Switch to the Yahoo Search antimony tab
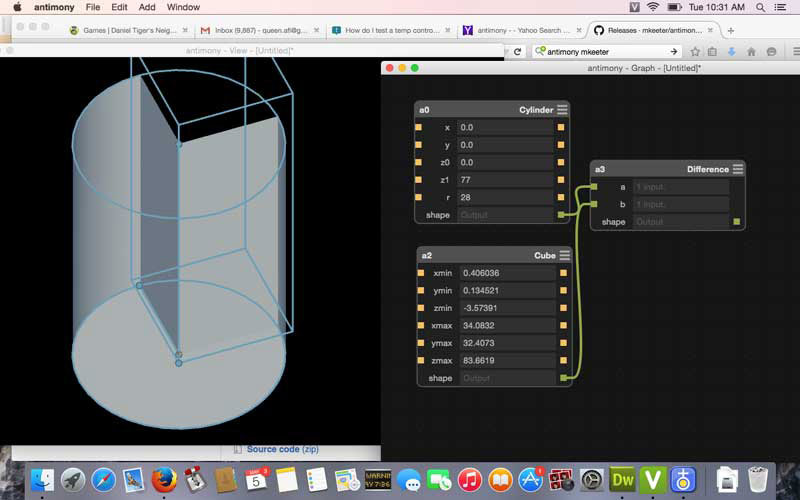 click(x=521, y=31)
